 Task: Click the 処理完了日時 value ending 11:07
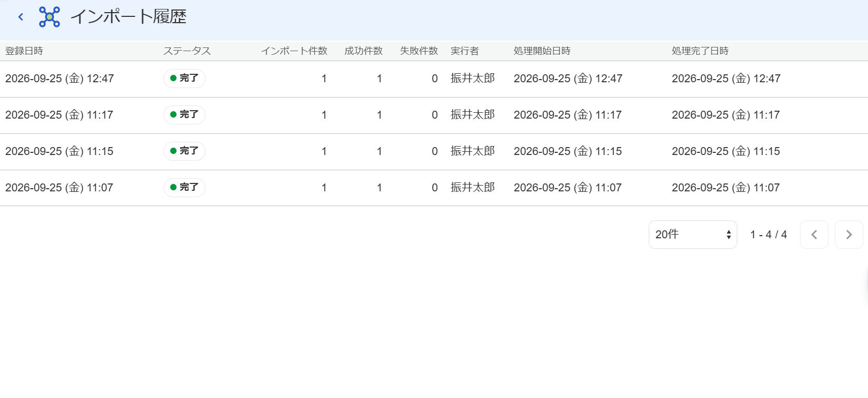point(726,188)
